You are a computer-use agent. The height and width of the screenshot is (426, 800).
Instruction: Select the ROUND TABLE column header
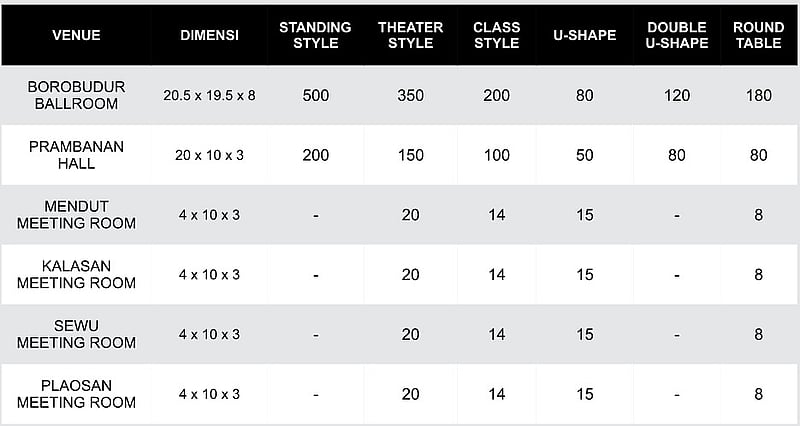[758, 35]
